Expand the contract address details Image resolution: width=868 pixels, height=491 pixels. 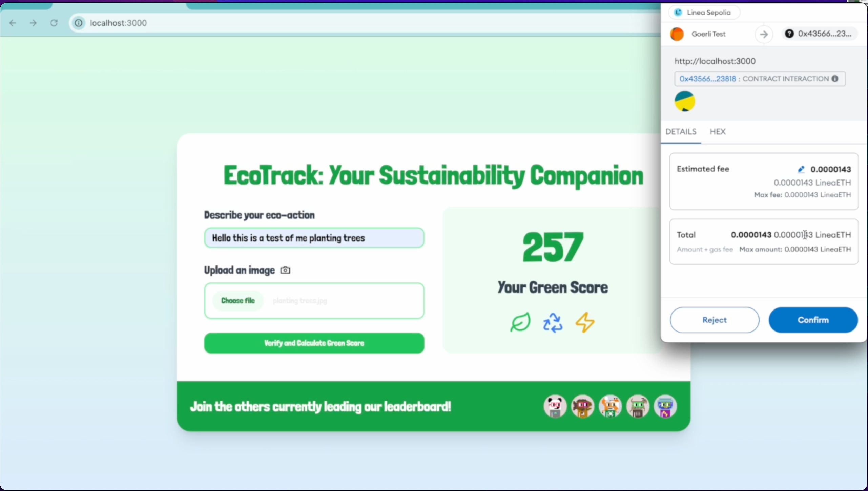834,78
